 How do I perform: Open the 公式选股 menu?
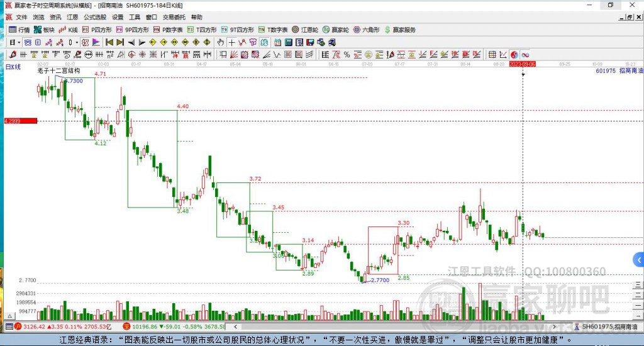click(x=95, y=17)
